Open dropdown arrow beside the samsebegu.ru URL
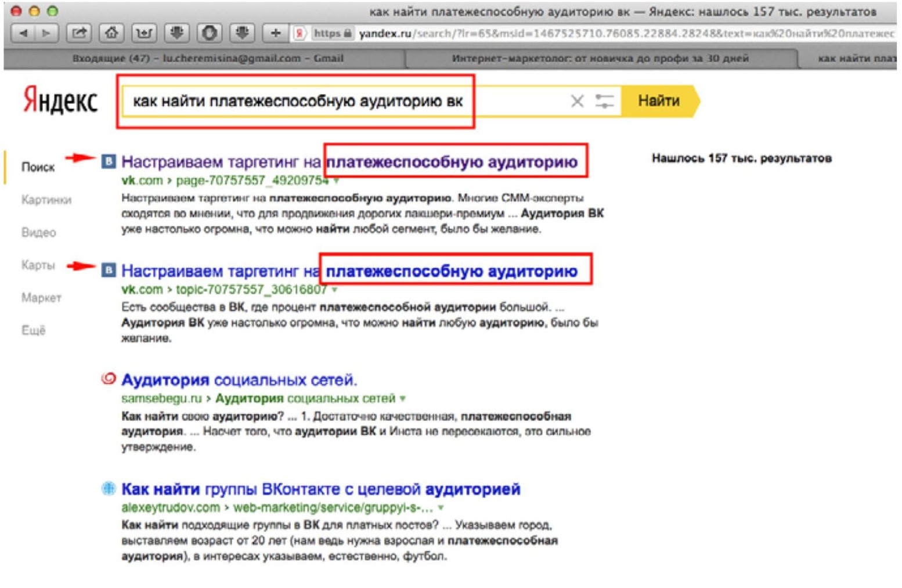The image size is (902, 588). (403, 399)
